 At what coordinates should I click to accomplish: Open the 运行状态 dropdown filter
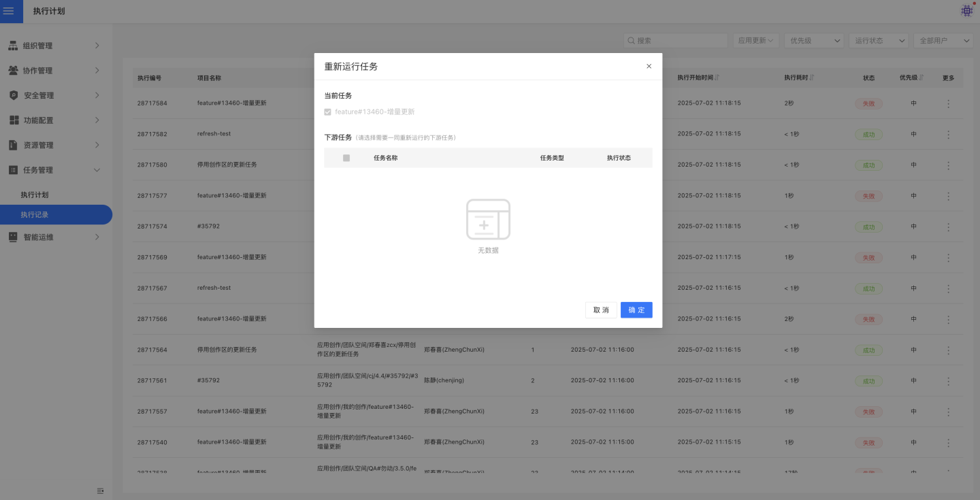click(x=881, y=41)
